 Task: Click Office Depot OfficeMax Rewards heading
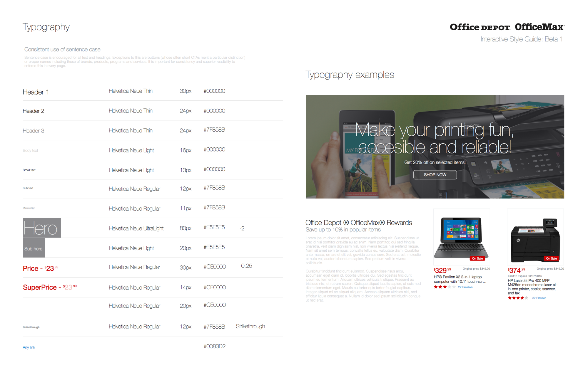click(359, 223)
